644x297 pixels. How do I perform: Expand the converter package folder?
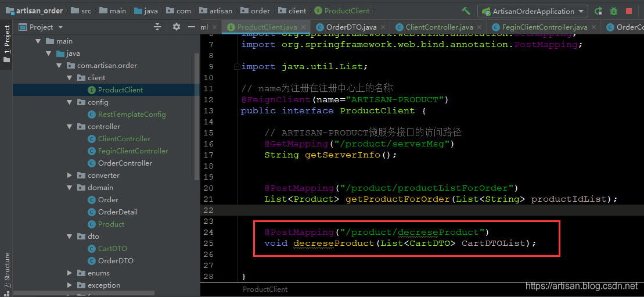[70, 176]
